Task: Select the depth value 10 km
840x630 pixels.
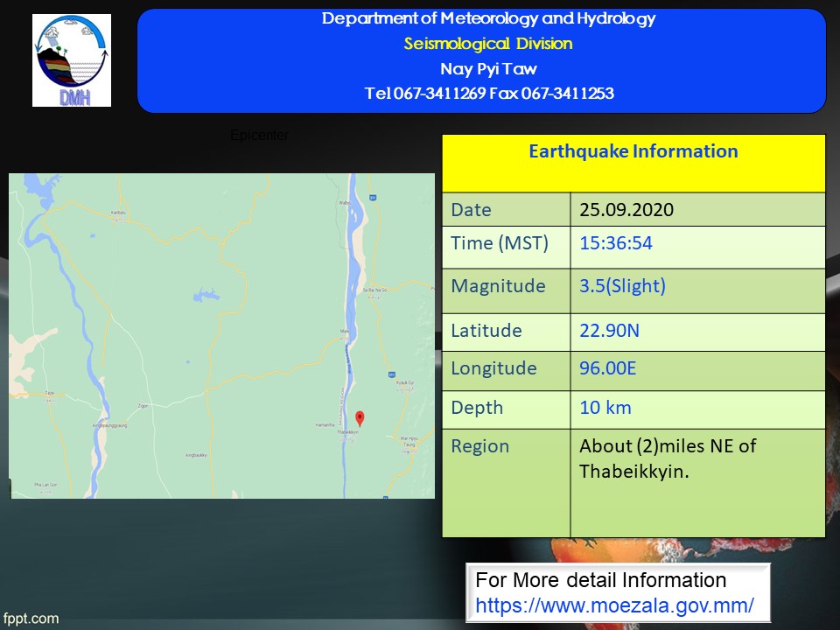Action: pos(605,408)
